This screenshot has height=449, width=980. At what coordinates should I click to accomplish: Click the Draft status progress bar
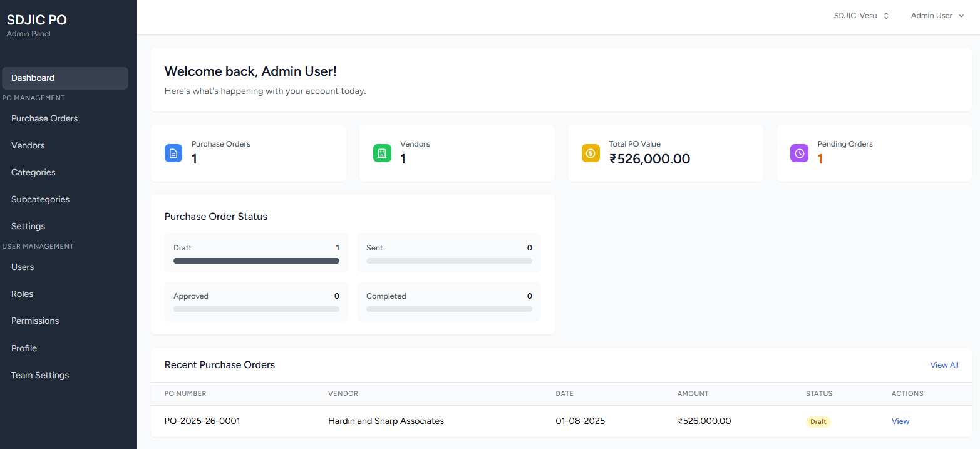[256, 261]
